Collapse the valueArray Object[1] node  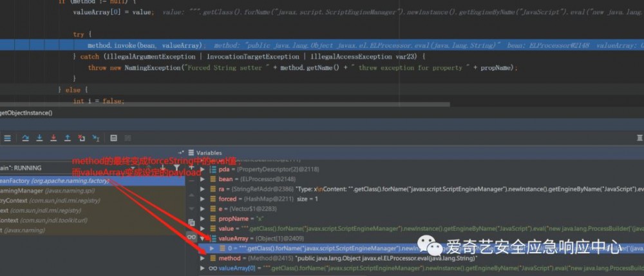[202, 238]
